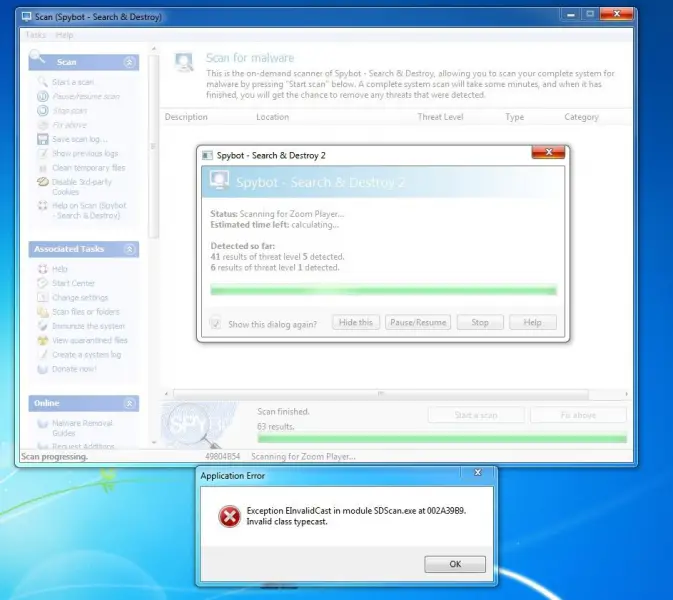The height and width of the screenshot is (600, 673).
Task: Open the Help menu in the menu bar
Action: (x=64, y=35)
